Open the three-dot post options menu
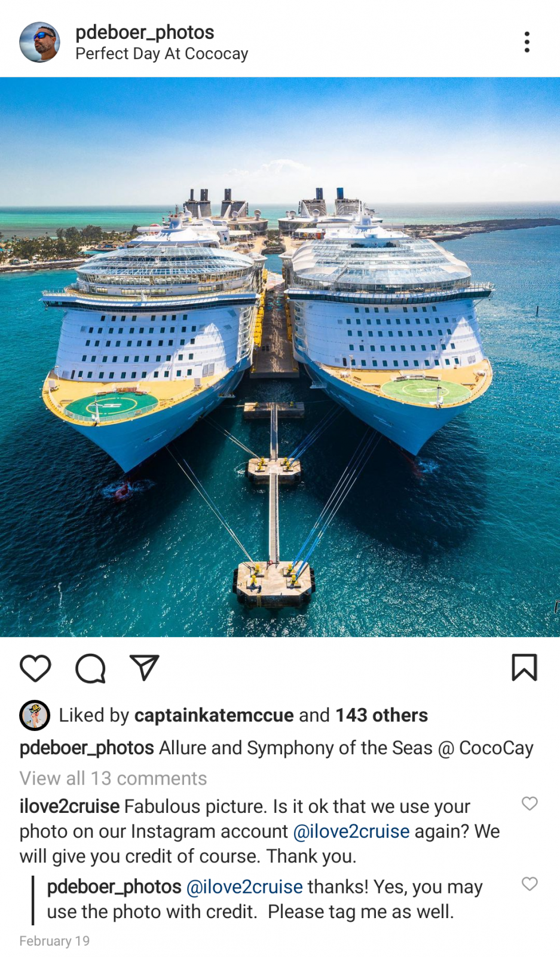 click(527, 42)
